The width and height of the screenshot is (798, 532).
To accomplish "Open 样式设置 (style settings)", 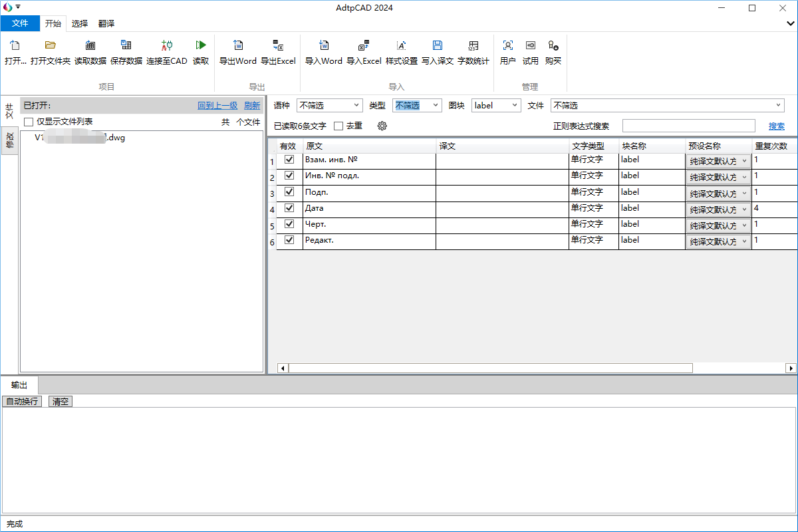I will [401, 46].
